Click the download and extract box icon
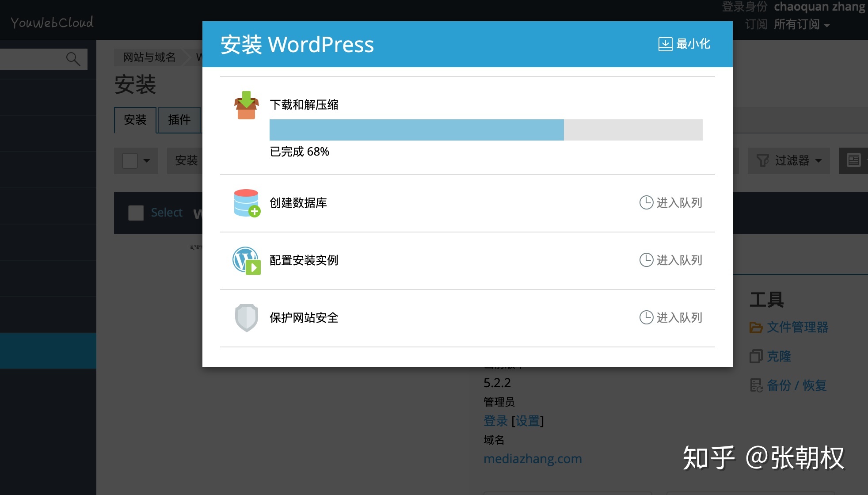 point(246,105)
